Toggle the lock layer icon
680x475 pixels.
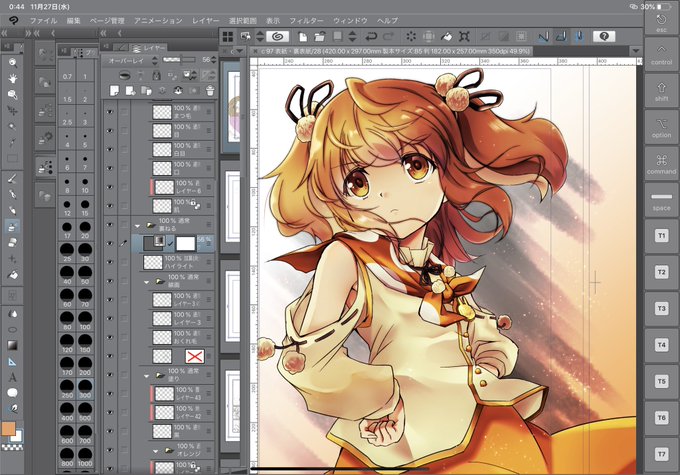(156, 75)
